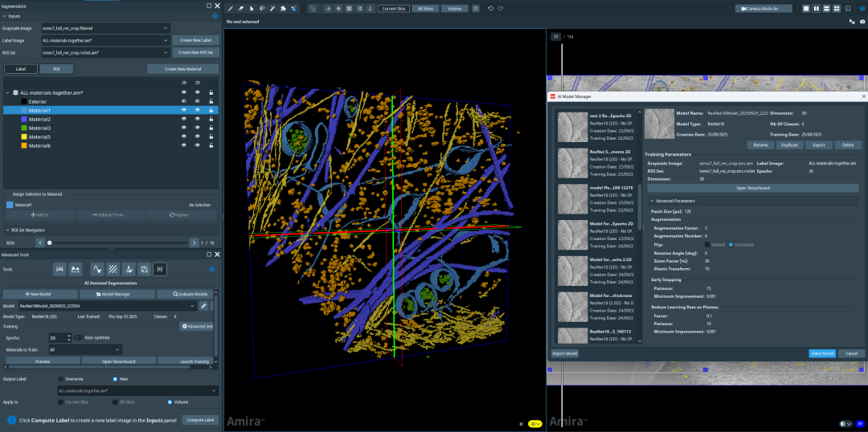
Task: Toggle 3D visibility eye for Material3
Action: pyautogui.click(x=184, y=128)
